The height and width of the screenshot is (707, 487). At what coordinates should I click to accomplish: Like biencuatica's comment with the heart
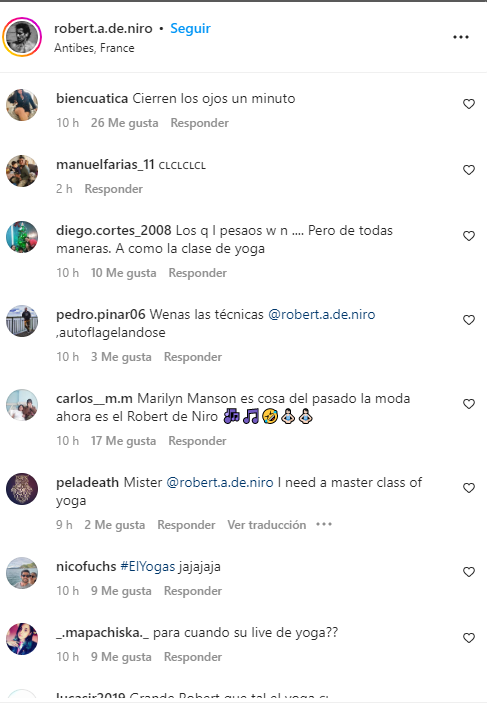coord(469,104)
